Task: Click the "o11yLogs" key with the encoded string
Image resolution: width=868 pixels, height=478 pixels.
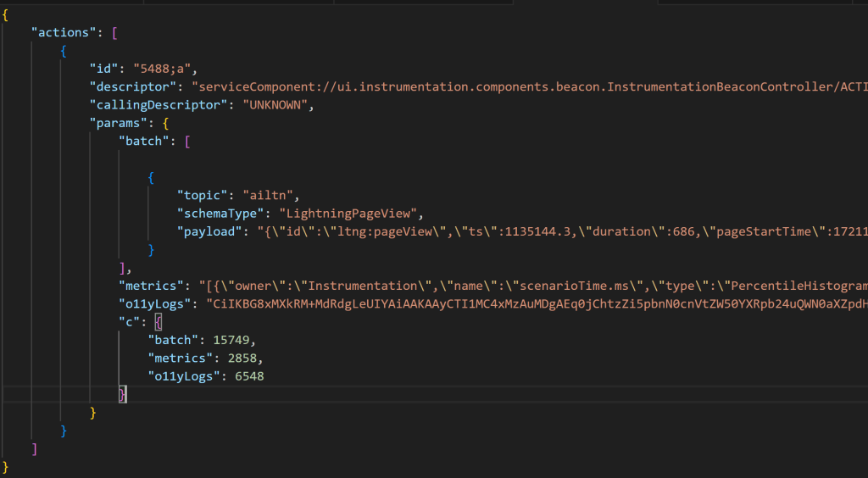Action: (154, 303)
